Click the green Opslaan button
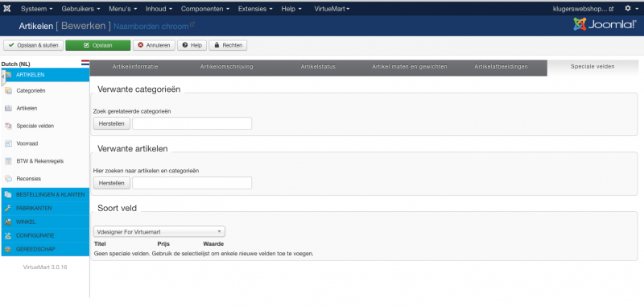Viewport: 644px width, 307px height. (97, 45)
